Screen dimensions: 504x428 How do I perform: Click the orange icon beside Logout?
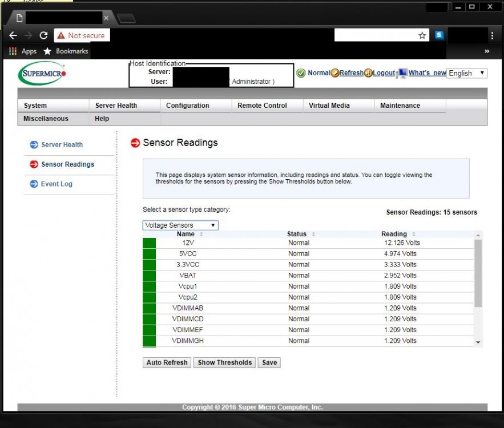click(x=368, y=73)
